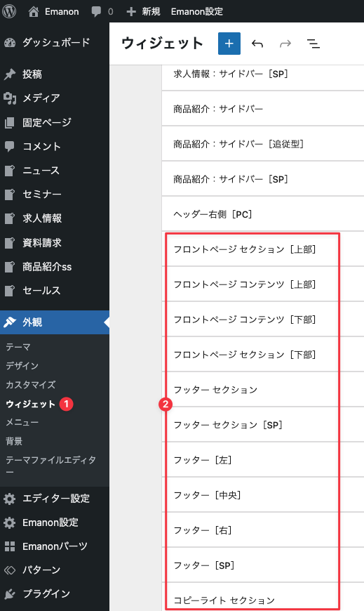Click the blue block inserter plus button
The height and width of the screenshot is (611, 364).
(x=229, y=44)
